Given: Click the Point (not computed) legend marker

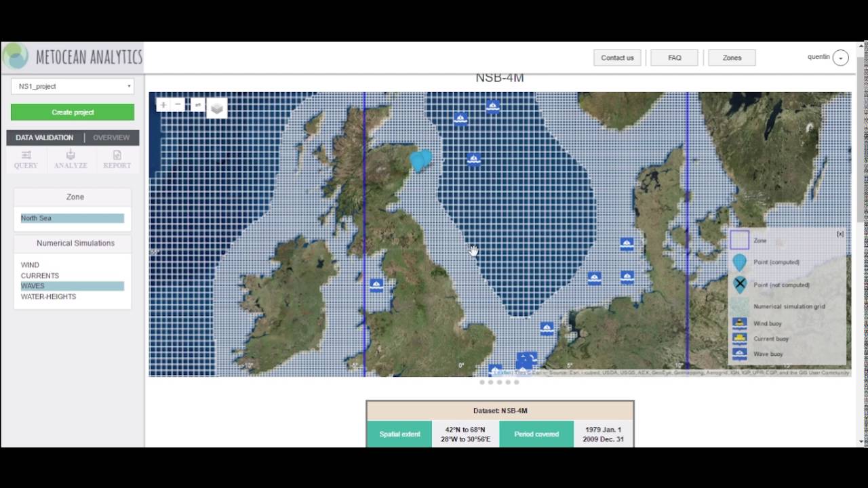Looking at the screenshot, I should point(740,284).
